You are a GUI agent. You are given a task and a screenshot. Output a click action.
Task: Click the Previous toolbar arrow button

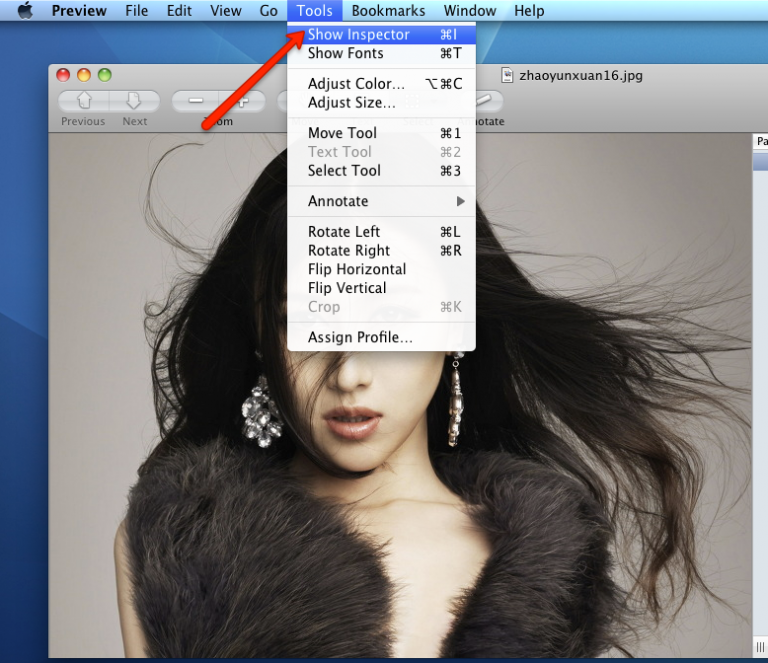(x=84, y=101)
